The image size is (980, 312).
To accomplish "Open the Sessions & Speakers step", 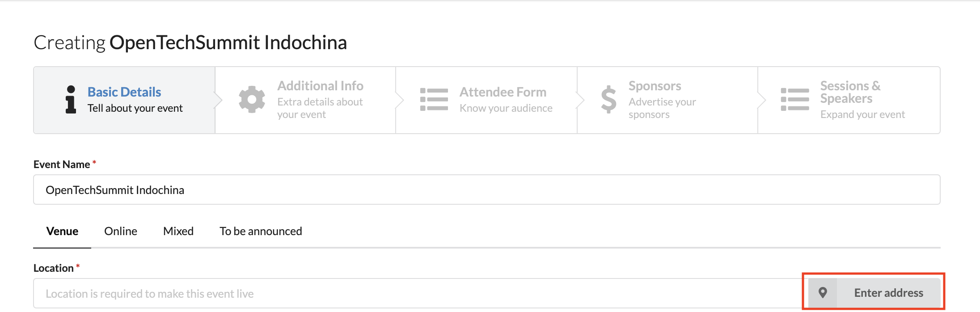I will click(x=849, y=100).
